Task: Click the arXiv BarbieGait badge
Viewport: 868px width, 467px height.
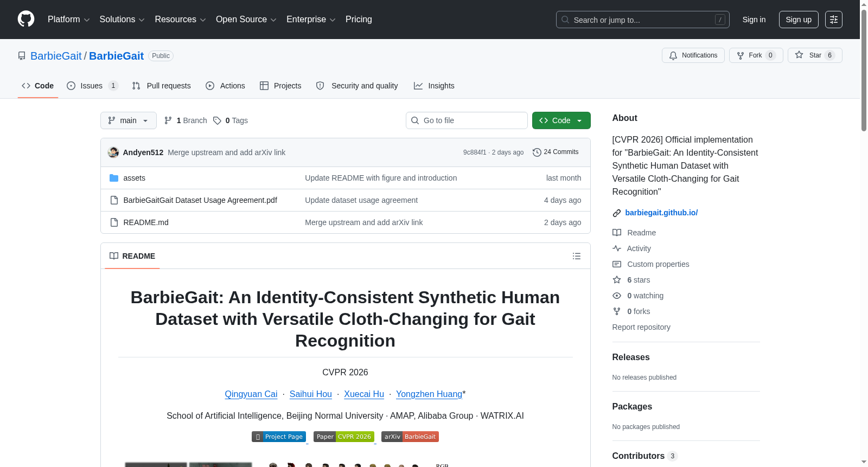Action: click(x=410, y=437)
